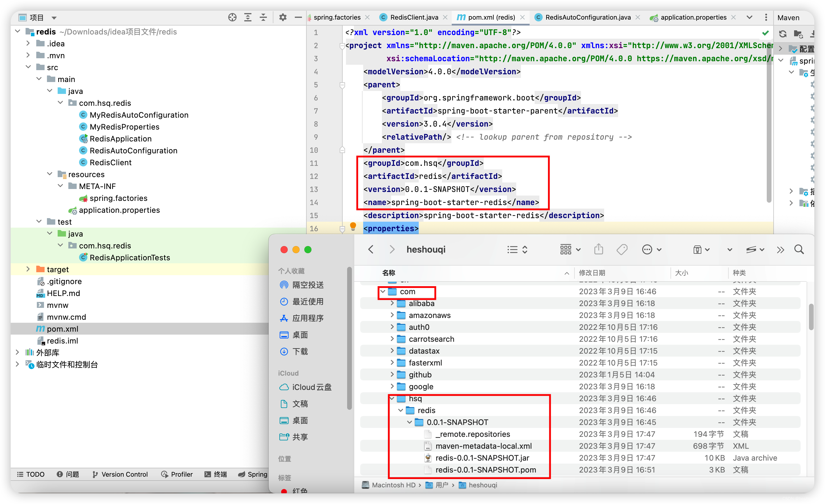Close the spring.factories editor tab

click(x=367, y=18)
